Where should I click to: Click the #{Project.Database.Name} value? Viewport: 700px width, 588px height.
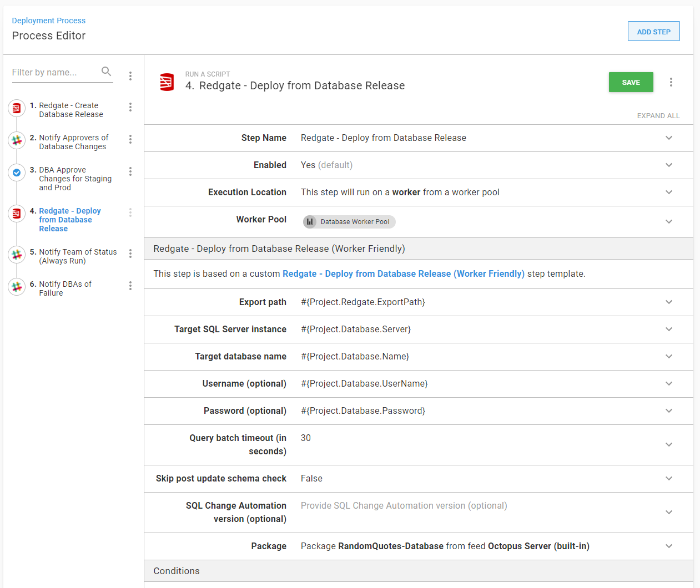(355, 357)
